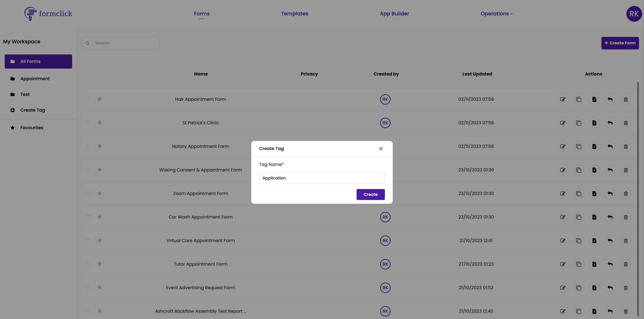Open Favourites in sidebar
The height and width of the screenshot is (319, 644).
click(x=32, y=127)
